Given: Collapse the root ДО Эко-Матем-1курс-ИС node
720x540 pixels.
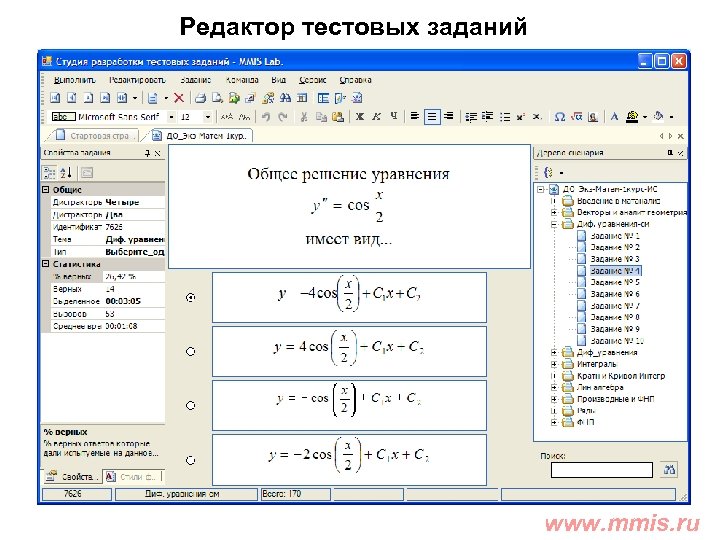Looking at the screenshot, I should point(541,189).
